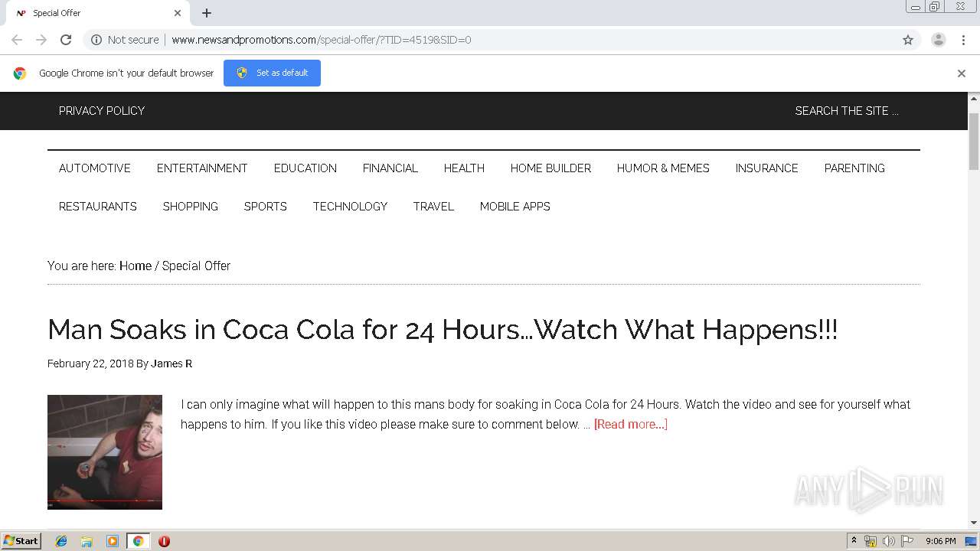Image resolution: width=980 pixels, height=551 pixels.
Task: Open the Education category
Action: [x=305, y=168]
